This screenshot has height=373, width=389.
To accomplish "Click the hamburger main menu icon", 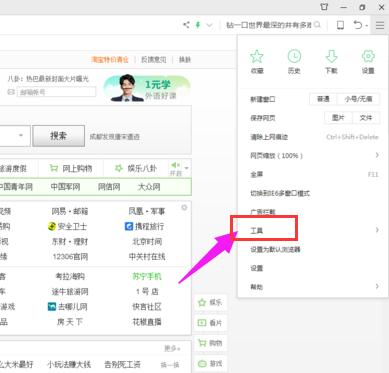I will [x=380, y=25].
